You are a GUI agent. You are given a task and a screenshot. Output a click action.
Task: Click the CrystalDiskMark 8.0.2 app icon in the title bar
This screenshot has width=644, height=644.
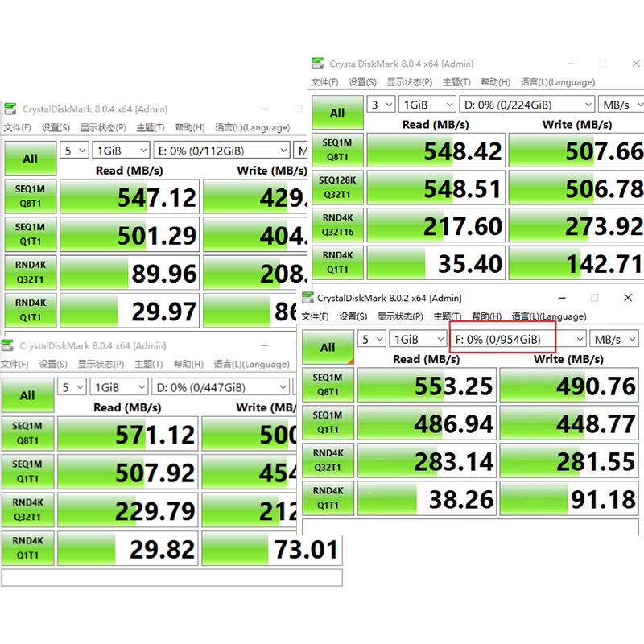click(x=308, y=297)
